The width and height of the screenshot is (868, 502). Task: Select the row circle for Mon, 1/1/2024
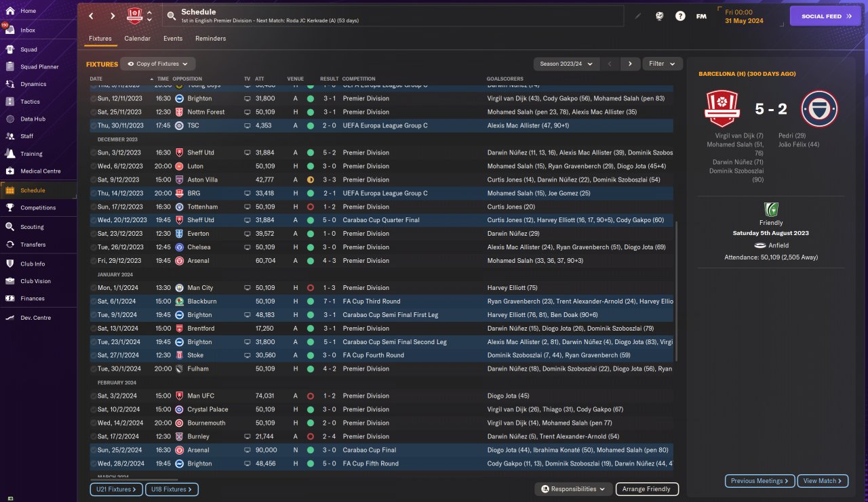click(94, 288)
